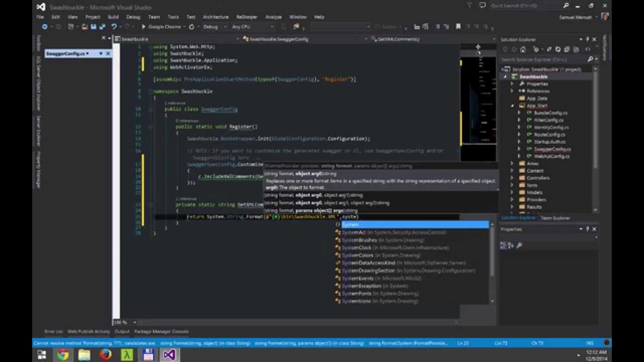Open the SQL Server Object Explorer side tab
This screenshot has width=644, height=362.
(x=38, y=83)
